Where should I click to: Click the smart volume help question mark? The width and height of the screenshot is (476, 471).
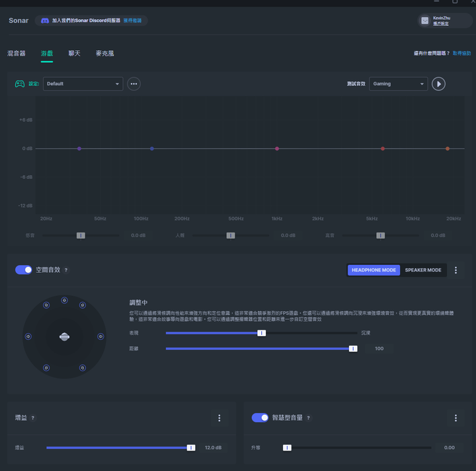click(x=308, y=418)
